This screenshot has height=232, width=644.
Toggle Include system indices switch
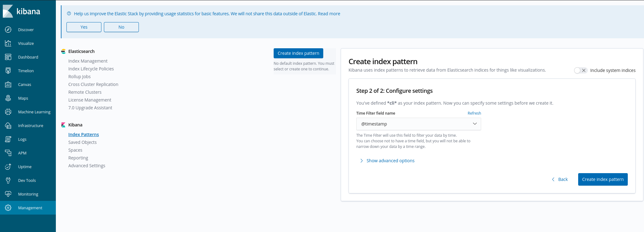pyautogui.click(x=581, y=70)
